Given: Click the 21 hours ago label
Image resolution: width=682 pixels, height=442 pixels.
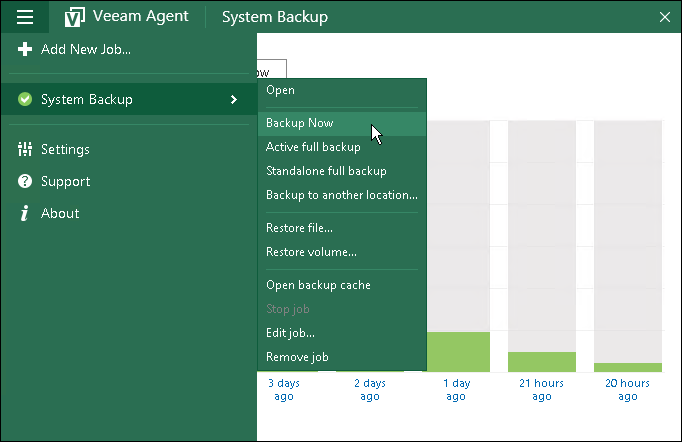Looking at the screenshot, I should [x=542, y=390].
